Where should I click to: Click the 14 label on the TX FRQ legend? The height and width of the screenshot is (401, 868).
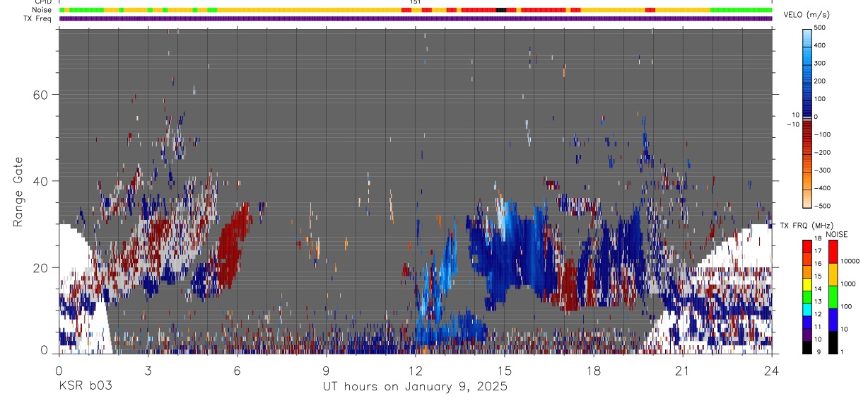pos(819,289)
